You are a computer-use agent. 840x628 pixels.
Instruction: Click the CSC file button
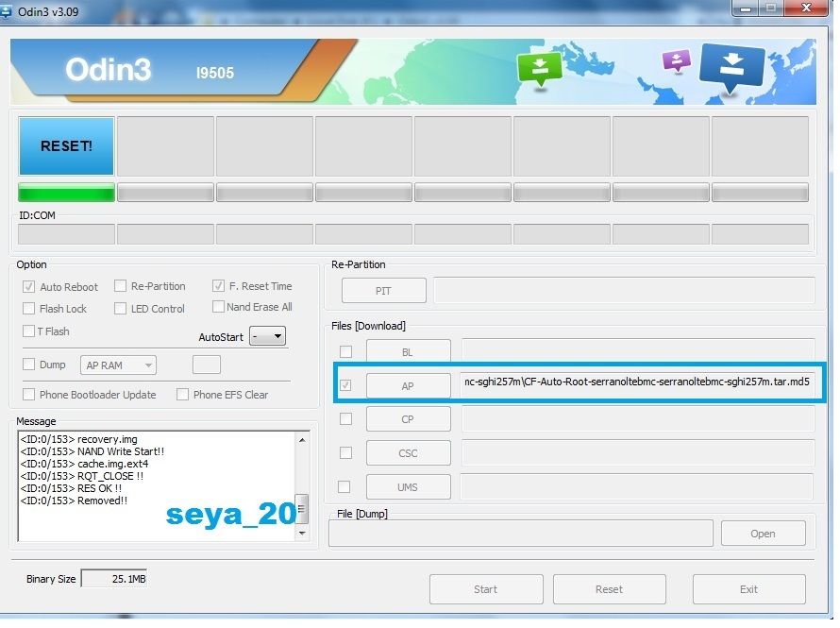(408, 453)
